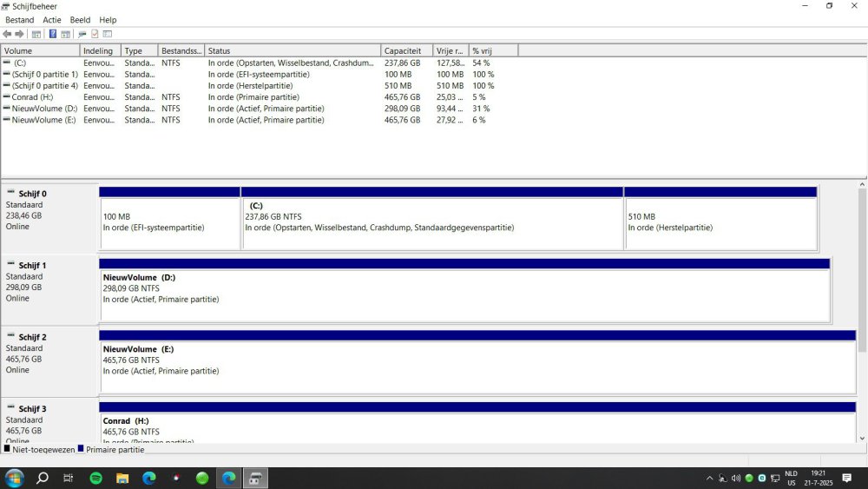Open the Help menu
868x489 pixels.
click(x=108, y=20)
